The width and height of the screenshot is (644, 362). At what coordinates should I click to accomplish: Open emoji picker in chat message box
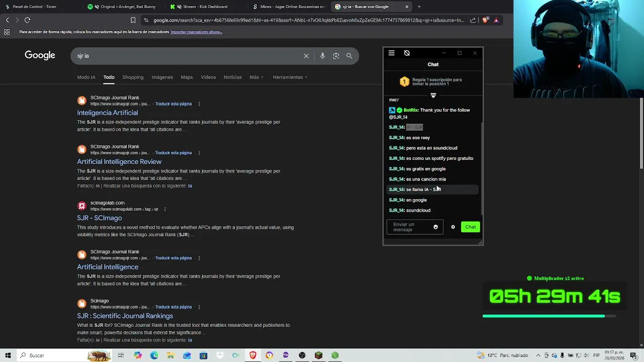click(436, 227)
